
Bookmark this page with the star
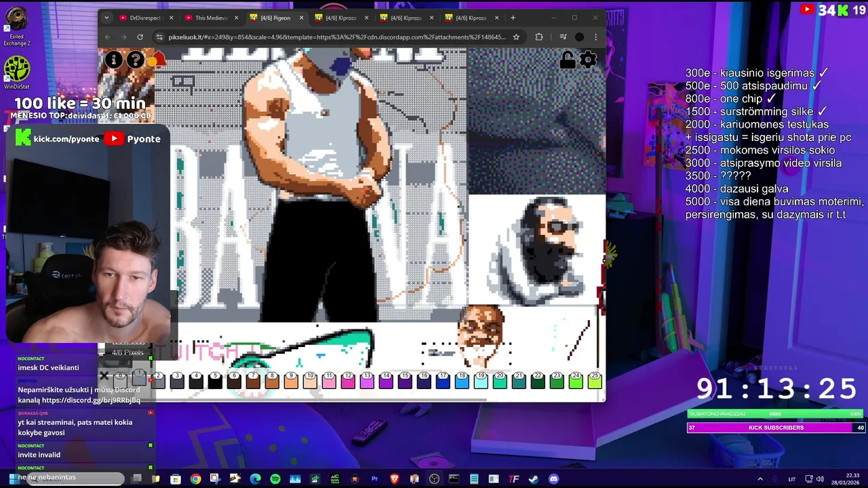516,37
